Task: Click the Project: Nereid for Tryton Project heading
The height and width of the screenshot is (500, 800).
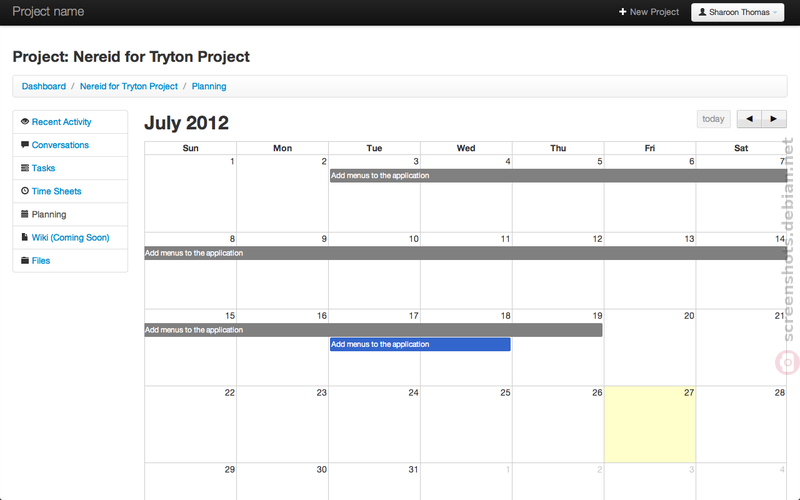Action: click(x=131, y=57)
